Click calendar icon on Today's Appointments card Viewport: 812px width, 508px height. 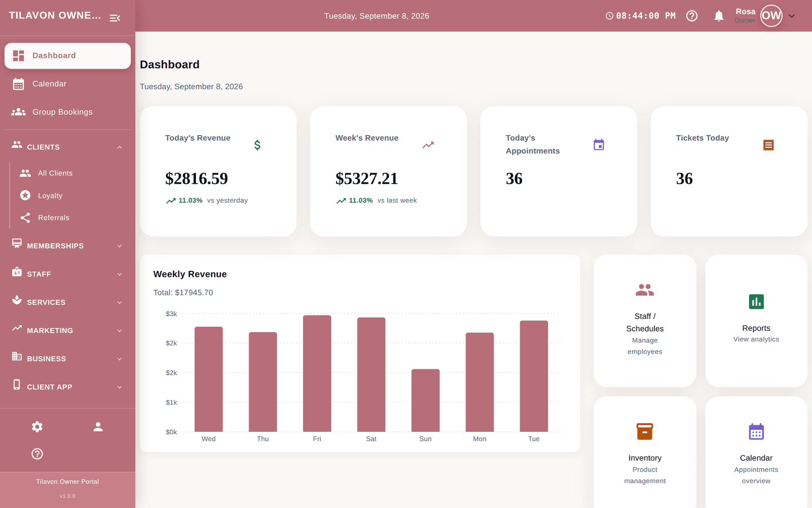[599, 145]
